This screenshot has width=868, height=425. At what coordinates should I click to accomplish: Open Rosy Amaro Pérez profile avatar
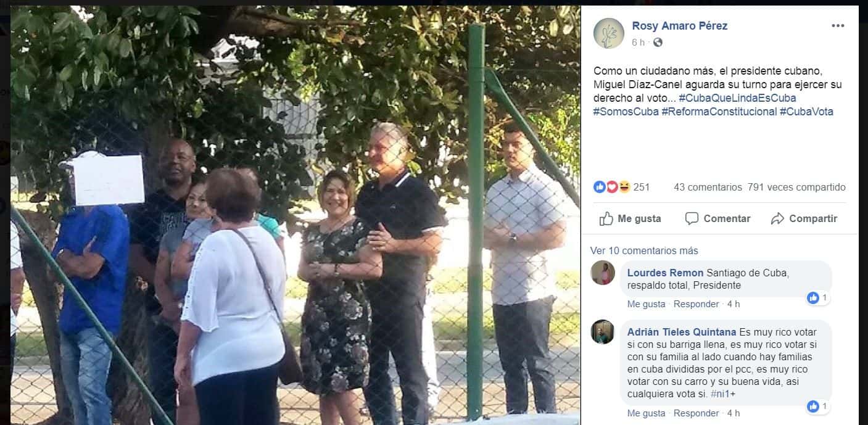click(609, 33)
